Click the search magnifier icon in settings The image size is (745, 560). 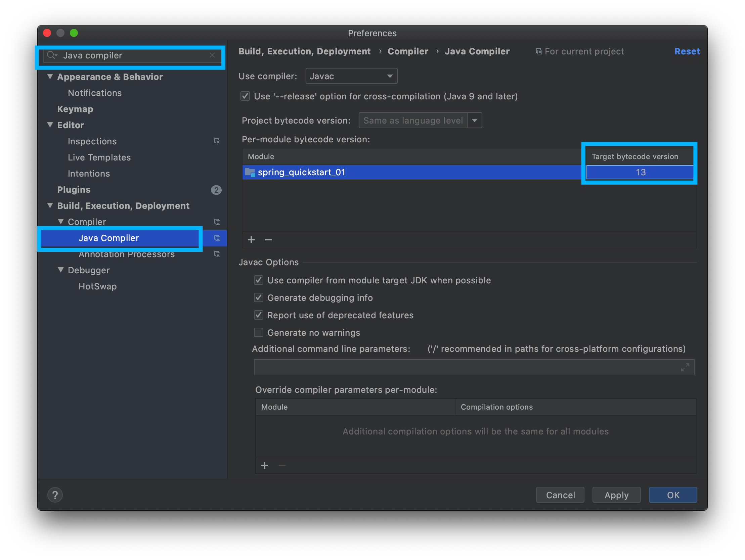(51, 55)
